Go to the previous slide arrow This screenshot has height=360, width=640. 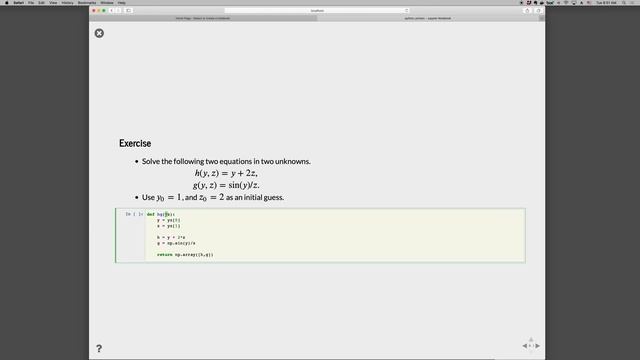pos(524,346)
